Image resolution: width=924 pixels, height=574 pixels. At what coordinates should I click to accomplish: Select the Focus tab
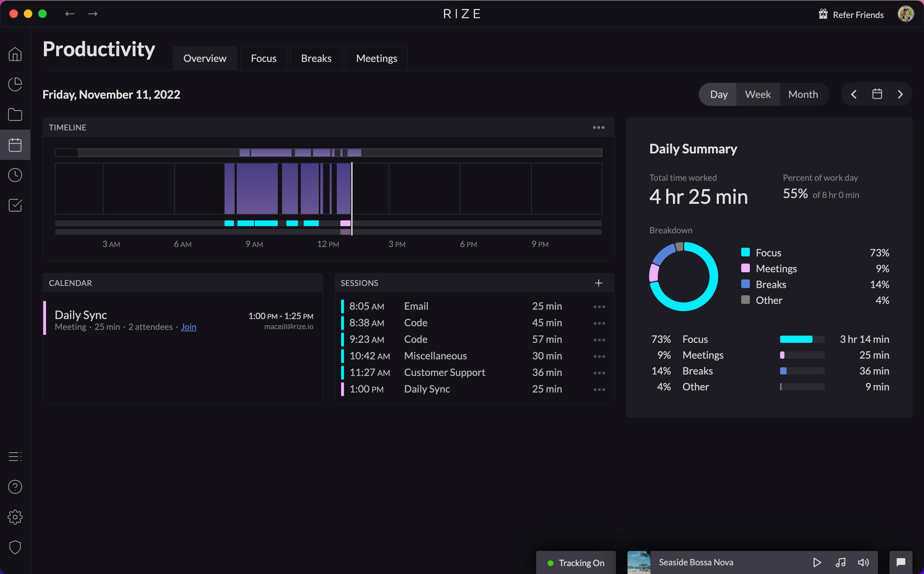pyautogui.click(x=264, y=58)
